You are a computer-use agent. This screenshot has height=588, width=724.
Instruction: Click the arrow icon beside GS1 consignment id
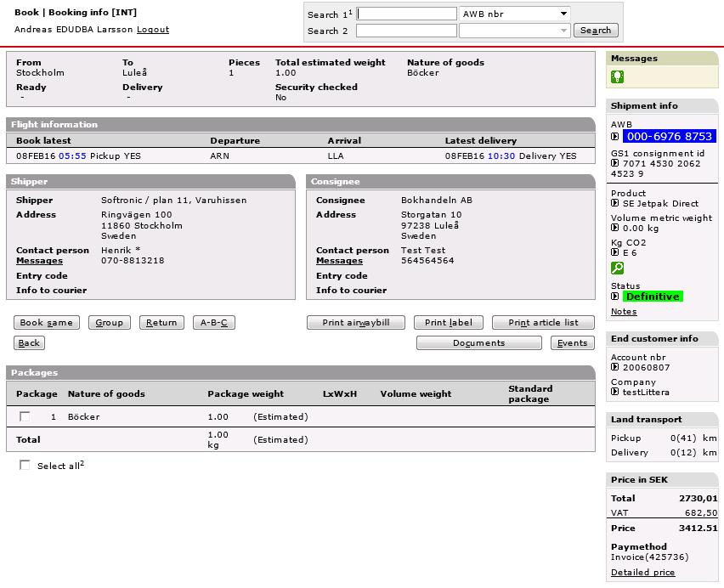point(614,163)
